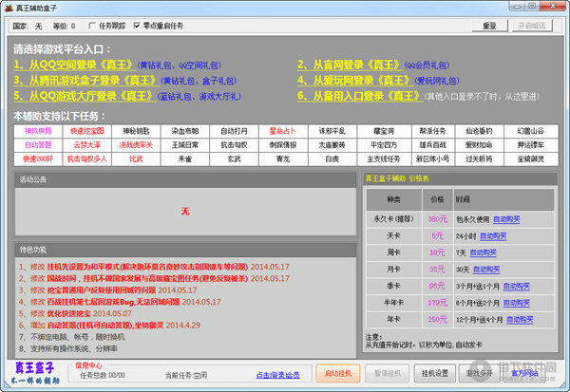This screenshot has height=392, width=570.
Task: Select the 坐骑御灵 task cell
Action: coord(531,159)
